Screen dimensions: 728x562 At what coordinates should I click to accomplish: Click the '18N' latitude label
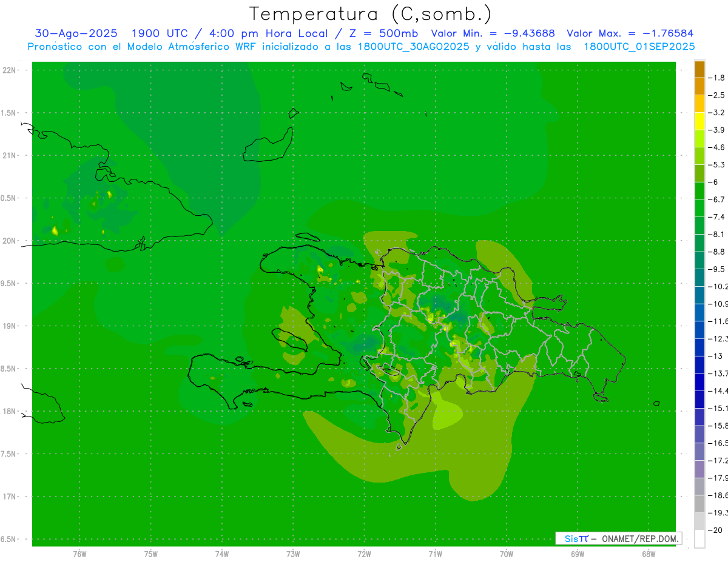tap(9, 412)
